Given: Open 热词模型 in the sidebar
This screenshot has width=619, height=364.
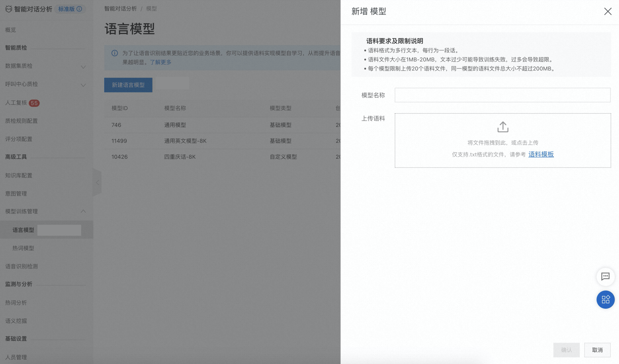Looking at the screenshot, I should [x=23, y=248].
